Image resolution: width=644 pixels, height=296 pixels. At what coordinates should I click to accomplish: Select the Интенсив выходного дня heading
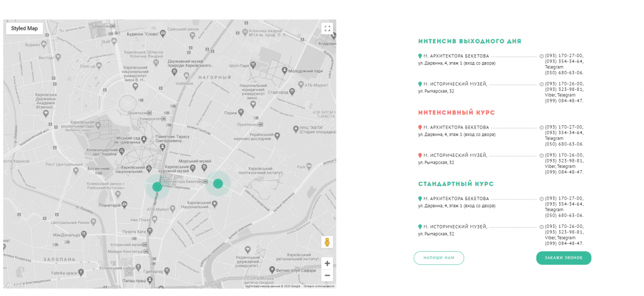click(x=469, y=41)
